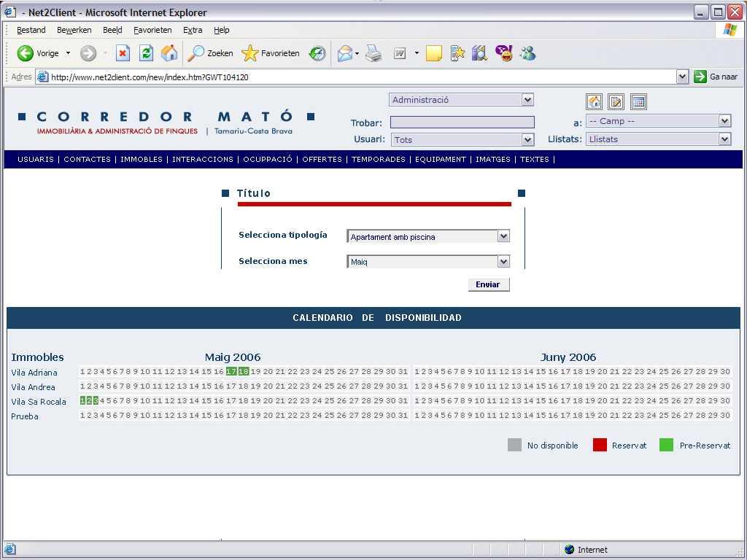
Task: Print the page with printer icon
Action: [x=374, y=53]
